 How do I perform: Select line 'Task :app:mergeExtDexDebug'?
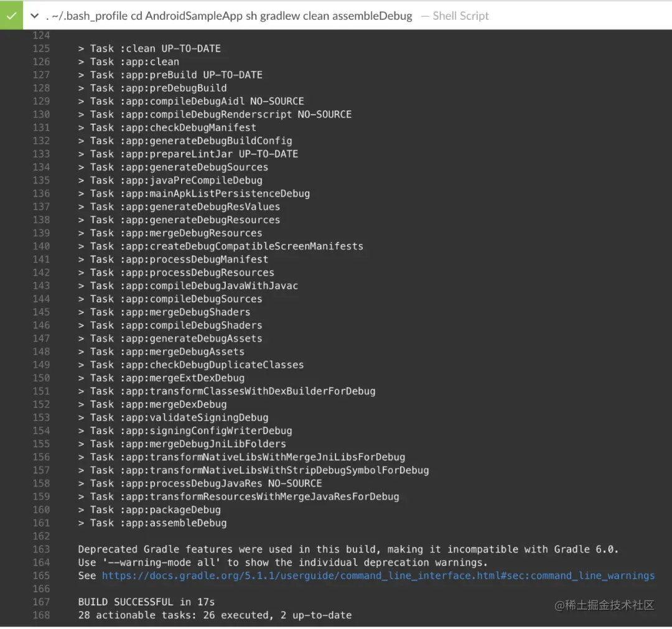(x=161, y=378)
